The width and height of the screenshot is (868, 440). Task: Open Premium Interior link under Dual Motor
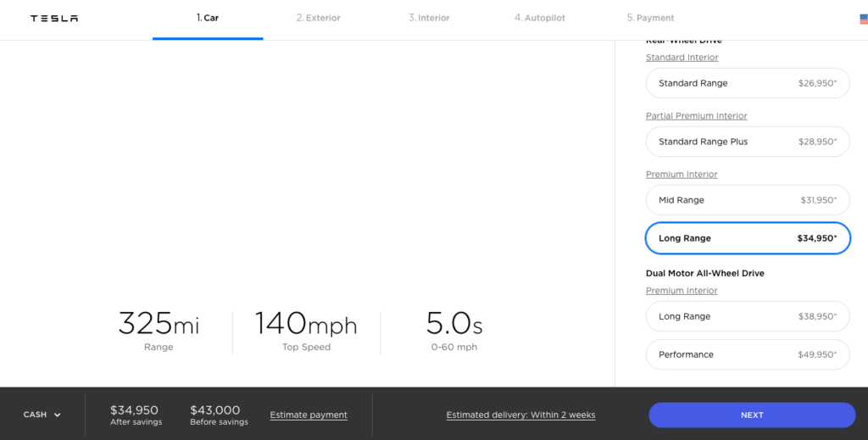tap(682, 291)
